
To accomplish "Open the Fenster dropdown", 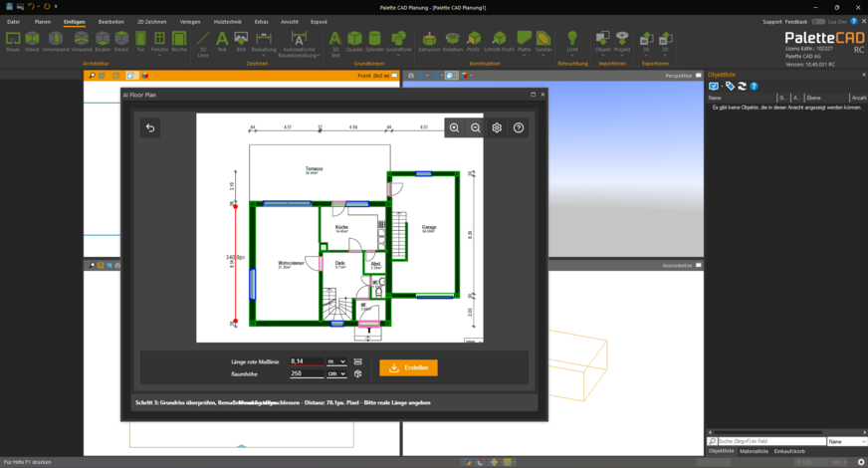I will pyautogui.click(x=159, y=56).
